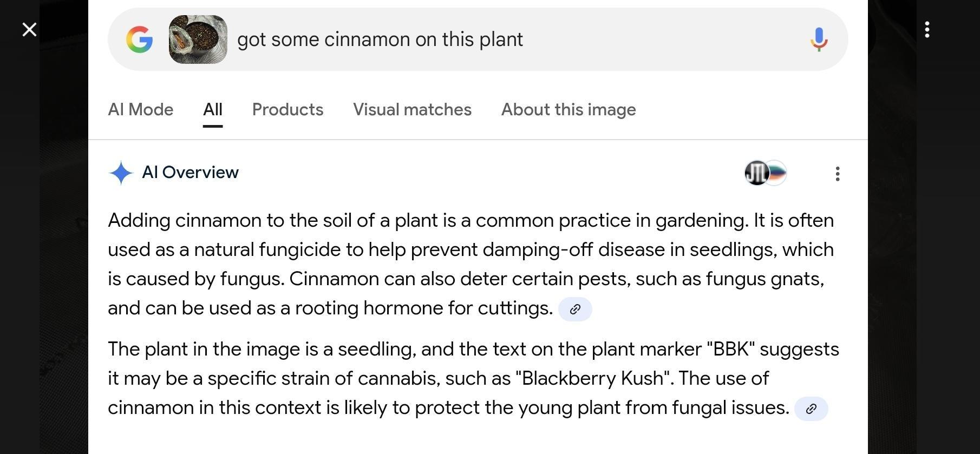Select the All results tab
This screenshot has width=980, height=454.
213,110
